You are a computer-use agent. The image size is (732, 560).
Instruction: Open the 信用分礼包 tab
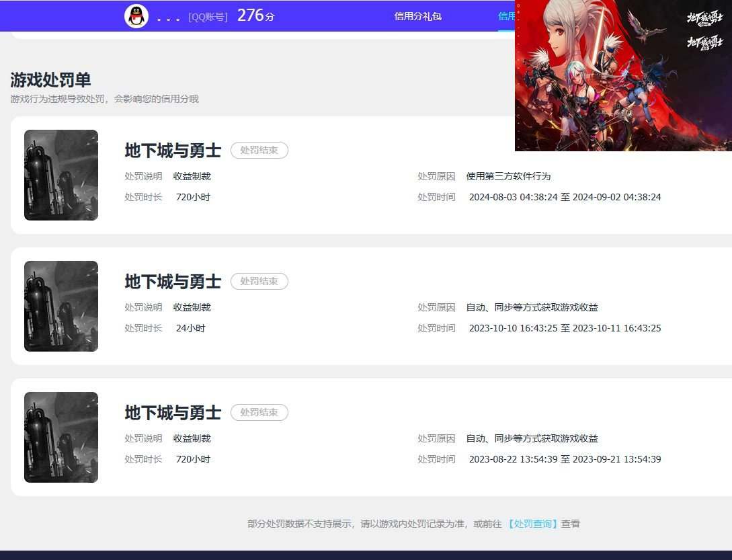418,16
